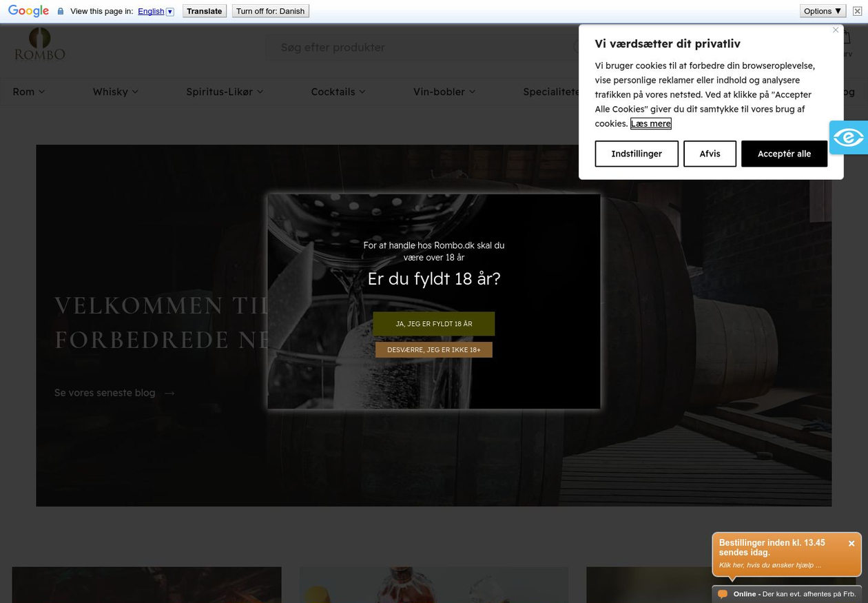Click the Translate button
Image resolution: width=868 pixels, height=603 pixels.
[x=204, y=11]
